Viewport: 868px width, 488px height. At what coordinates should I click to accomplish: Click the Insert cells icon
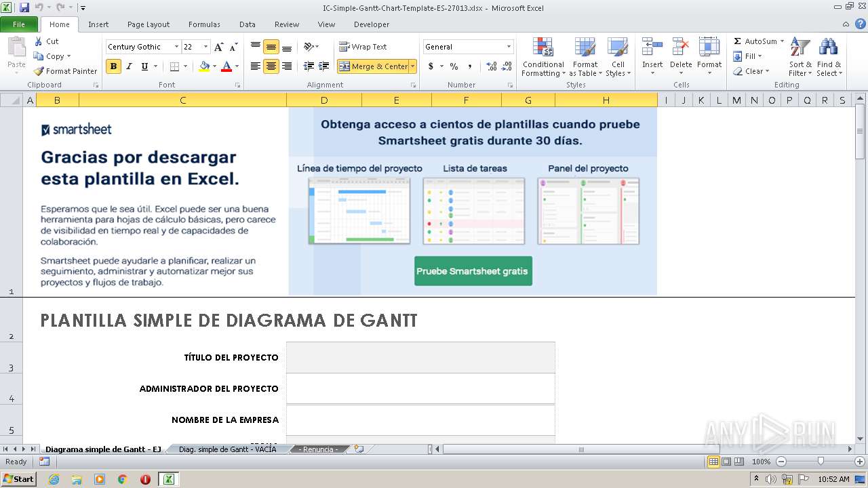tap(652, 48)
